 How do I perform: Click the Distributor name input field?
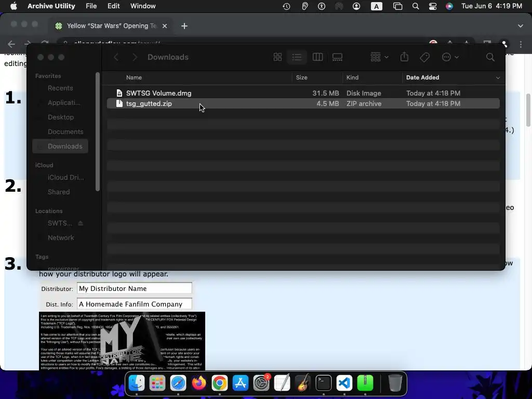coord(135,288)
